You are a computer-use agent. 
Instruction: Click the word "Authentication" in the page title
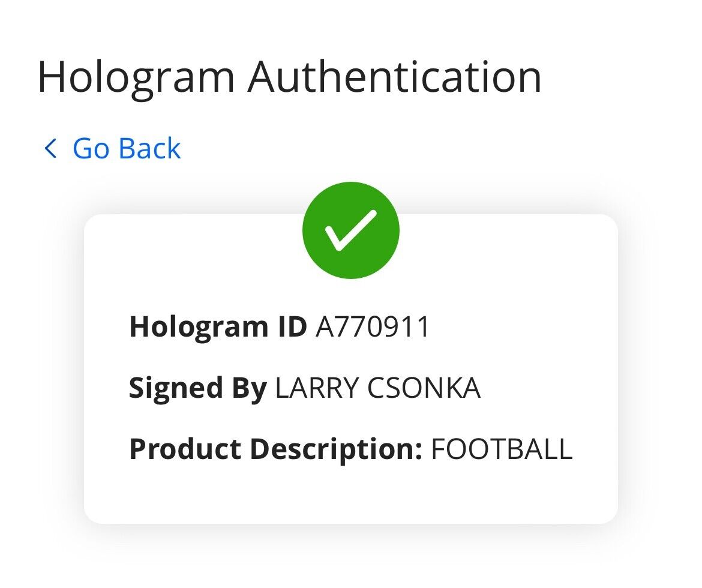(395, 77)
